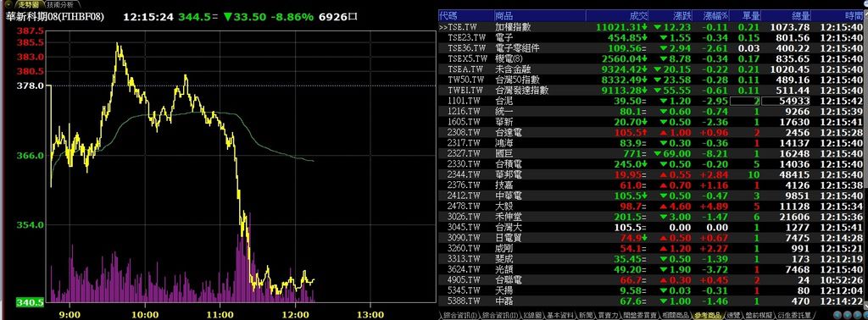Click the -8.86% change figure above chart
Image resolution: width=868 pixels, height=320 pixels.
(x=292, y=17)
